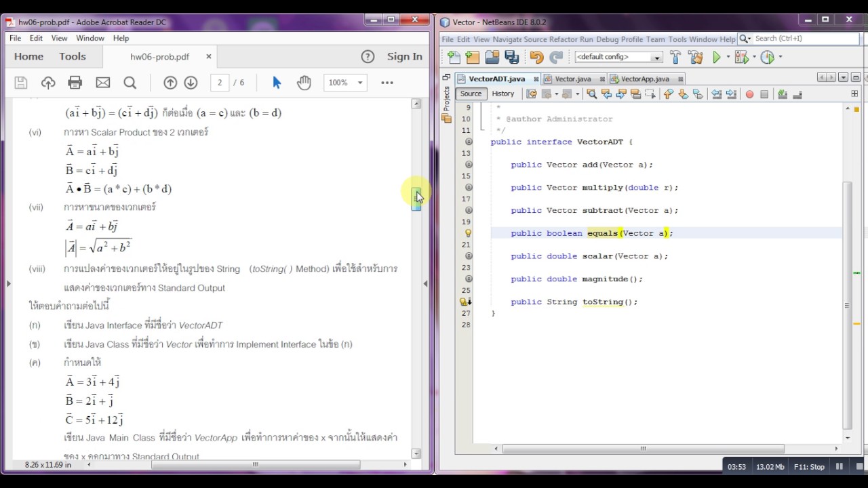Go to next page with down arrow icon

pos(191,83)
